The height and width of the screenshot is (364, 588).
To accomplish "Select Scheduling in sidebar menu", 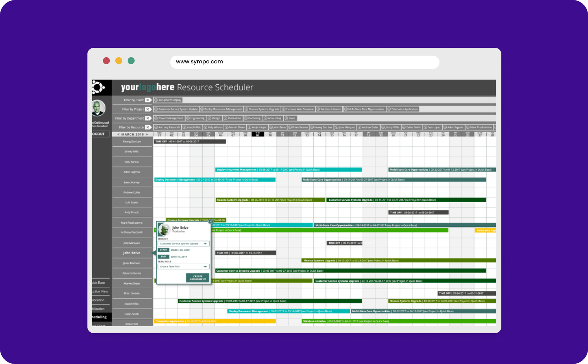I will (102, 317).
